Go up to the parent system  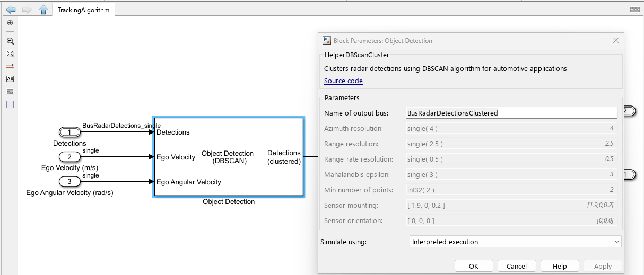43,10
